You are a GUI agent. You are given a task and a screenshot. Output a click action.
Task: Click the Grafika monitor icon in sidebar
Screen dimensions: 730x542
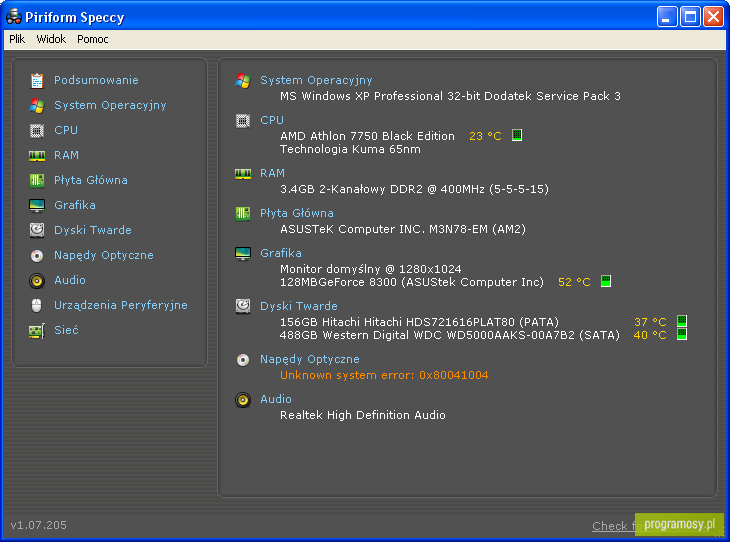[x=37, y=205]
